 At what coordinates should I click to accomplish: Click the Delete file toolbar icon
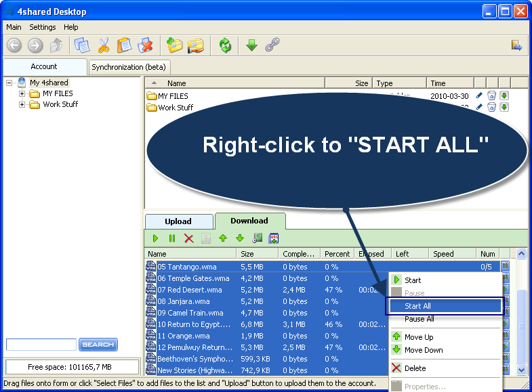[x=146, y=45]
